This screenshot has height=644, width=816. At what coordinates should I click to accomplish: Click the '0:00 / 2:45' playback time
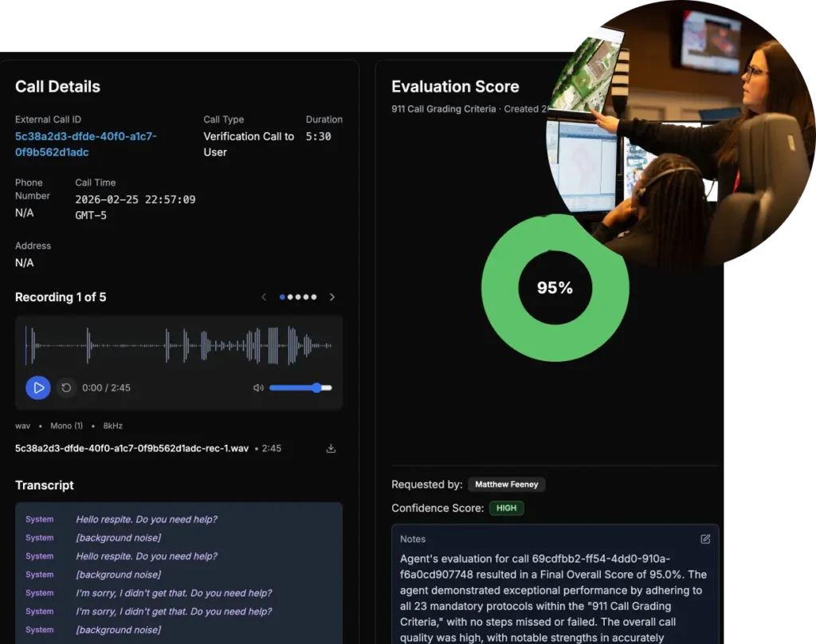[106, 388]
